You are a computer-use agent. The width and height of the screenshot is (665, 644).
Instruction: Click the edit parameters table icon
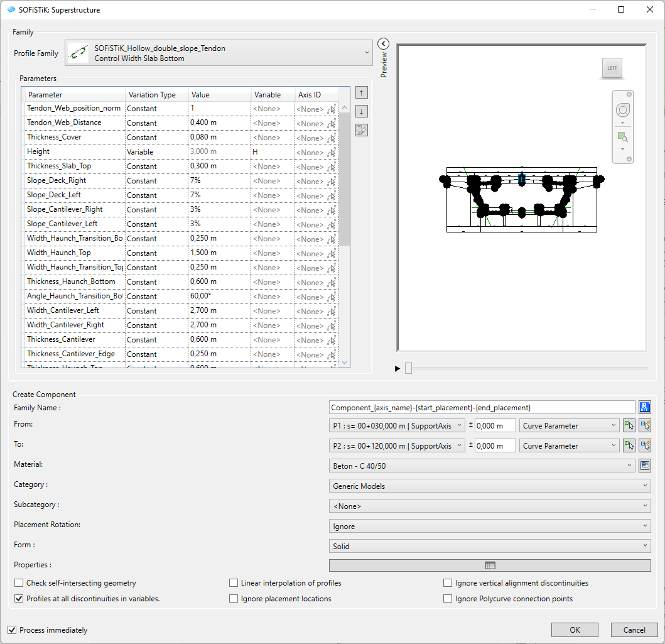coord(361,130)
